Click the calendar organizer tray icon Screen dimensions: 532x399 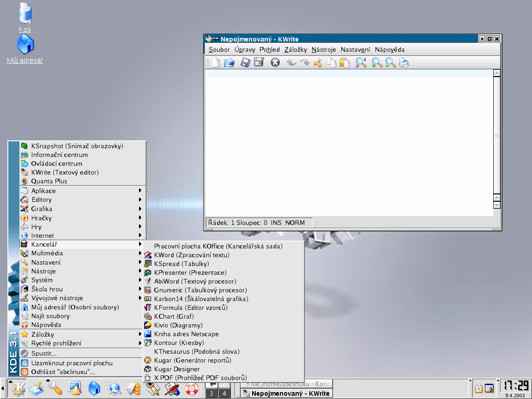[x=489, y=388]
